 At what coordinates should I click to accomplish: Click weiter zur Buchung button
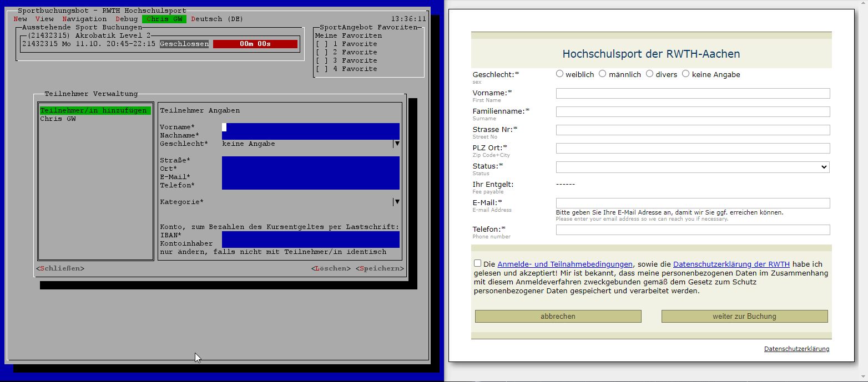click(744, 316)
